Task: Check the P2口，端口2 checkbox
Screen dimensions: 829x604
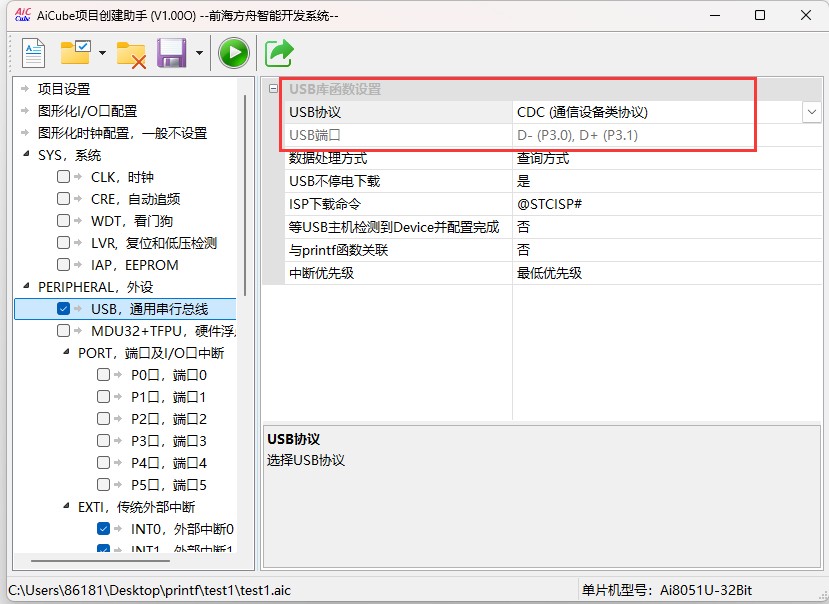Action: [x=104, y=419]
